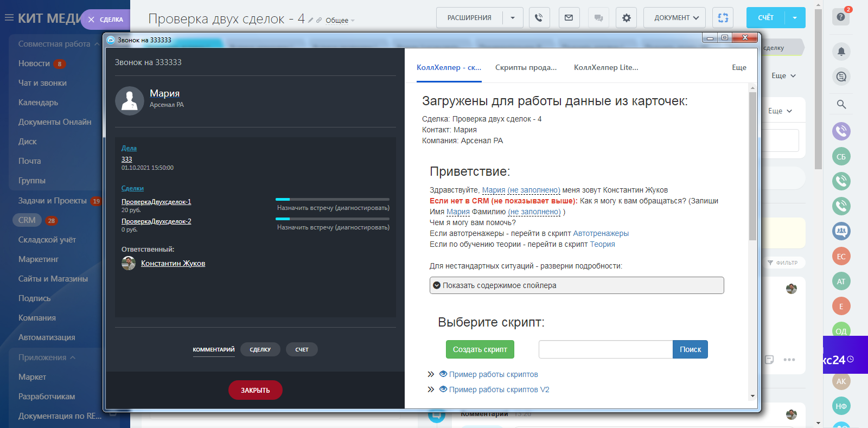The height and width of the screenshot is (428, 868).
Task: Open the ДОКУМЕНТ dropdown
Action: pos(674,18)
